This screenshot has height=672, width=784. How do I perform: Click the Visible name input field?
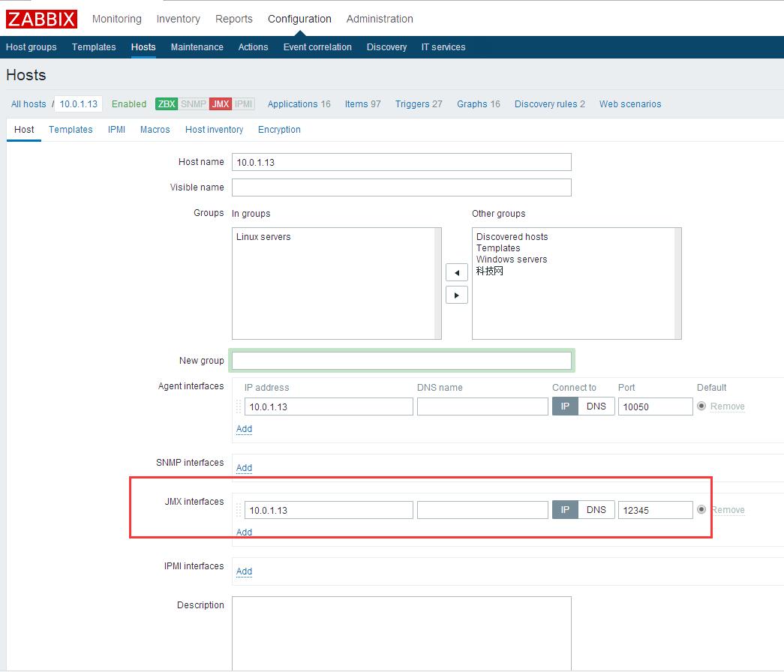pyautogui.click(x=401, y=187)
